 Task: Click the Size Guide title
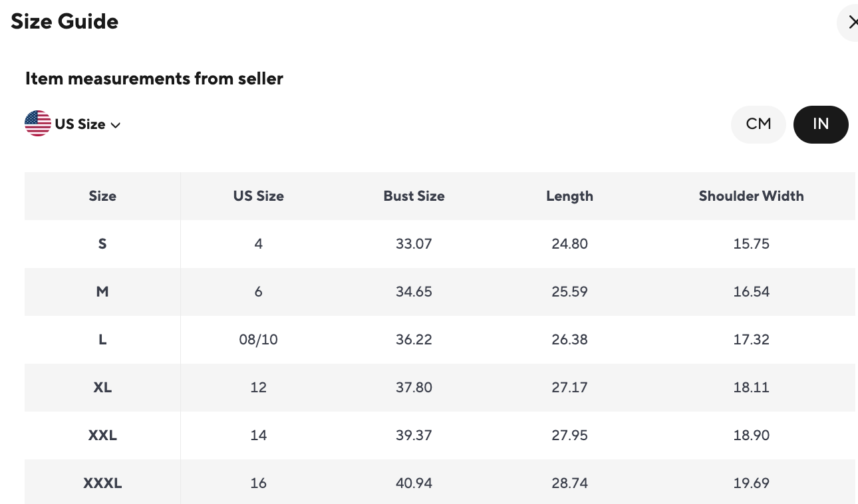click(x=65, y=21)
